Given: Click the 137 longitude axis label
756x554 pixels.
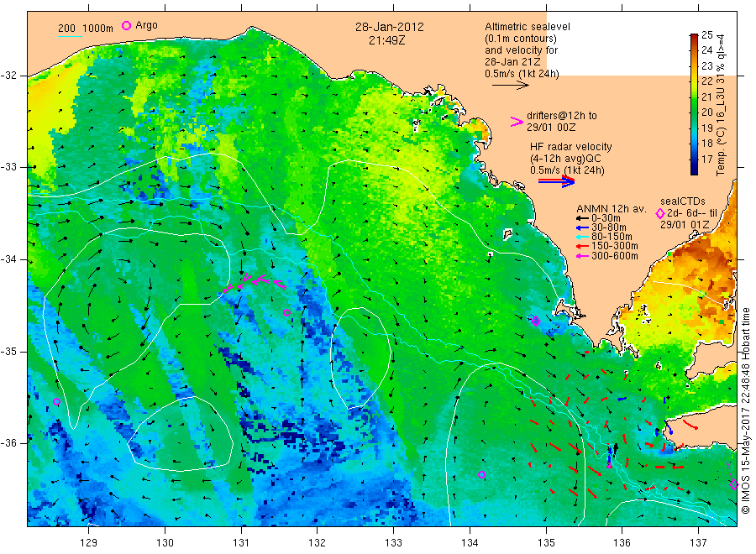Looking at the screenshot, I should tap(699, 543).
